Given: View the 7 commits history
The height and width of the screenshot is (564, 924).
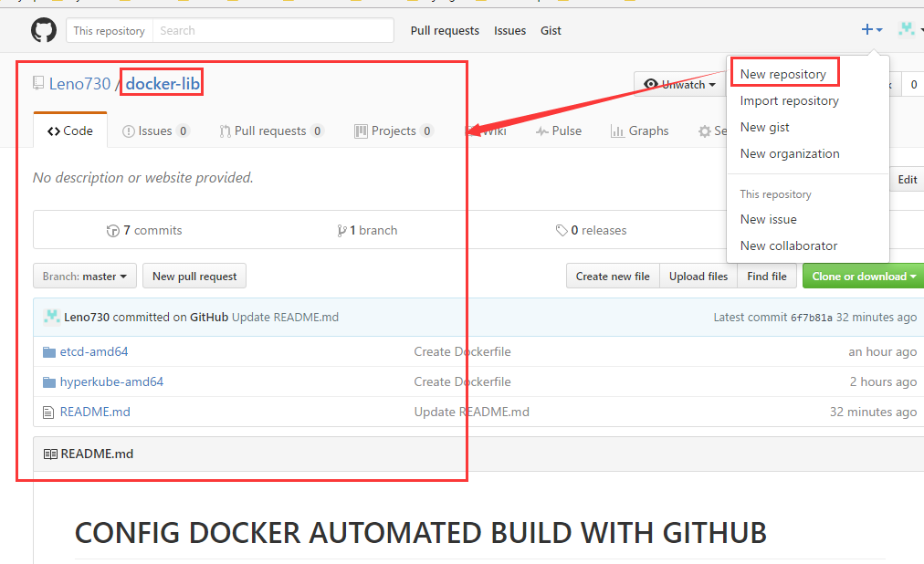Looking at the screenshot, I should pos(144,230).
